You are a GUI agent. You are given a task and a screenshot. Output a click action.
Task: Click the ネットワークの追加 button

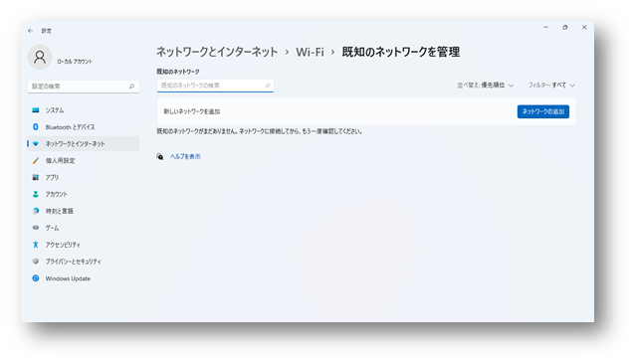(543, 111)
